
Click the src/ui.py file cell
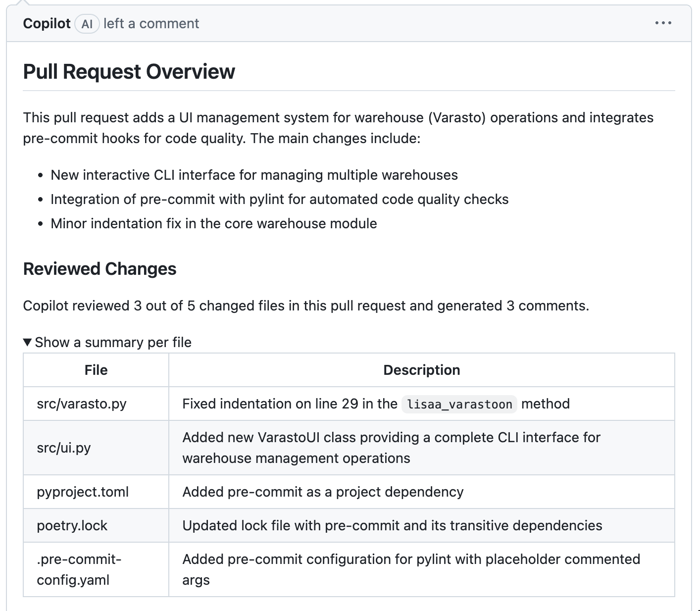(x=64, y=448)
